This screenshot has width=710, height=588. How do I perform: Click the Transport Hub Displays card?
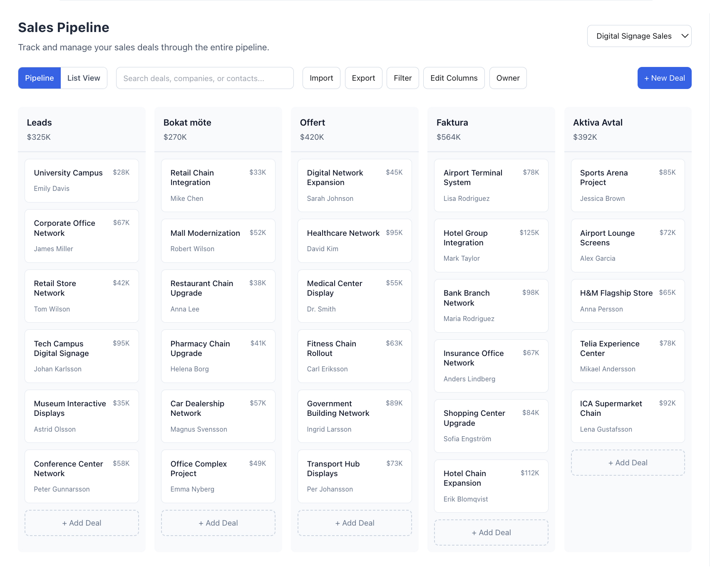[x=354, y=476]
